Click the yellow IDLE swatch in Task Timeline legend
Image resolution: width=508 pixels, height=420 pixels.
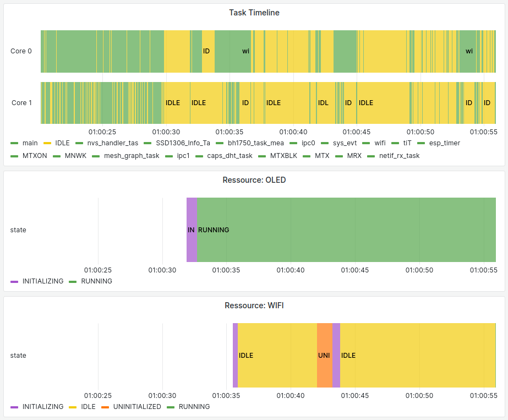[x=47, y=143]
